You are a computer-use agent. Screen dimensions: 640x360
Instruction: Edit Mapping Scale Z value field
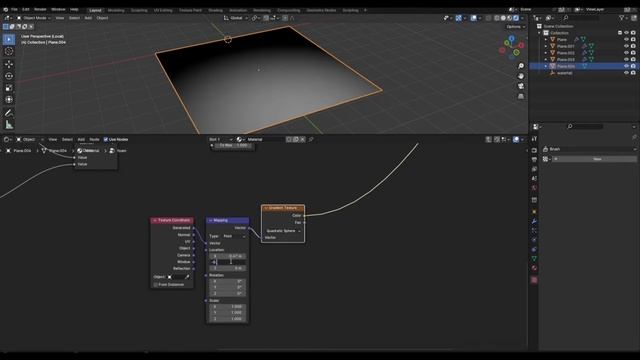click(x=228, y=319)
